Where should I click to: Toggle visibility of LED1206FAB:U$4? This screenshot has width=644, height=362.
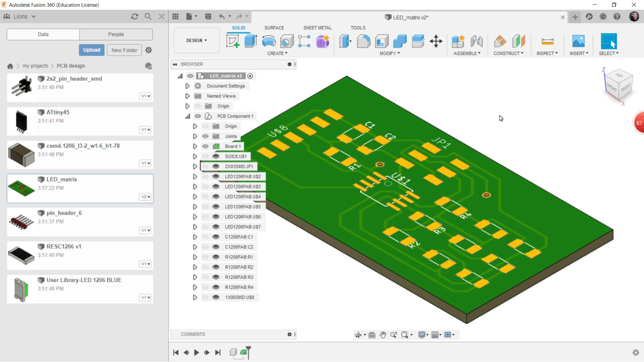click(204, 196)
